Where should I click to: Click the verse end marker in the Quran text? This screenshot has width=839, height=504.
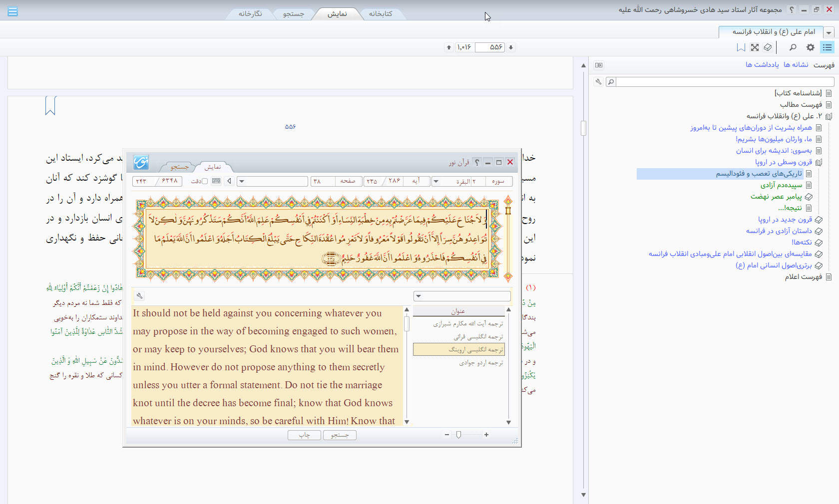[x=331, y=258]
